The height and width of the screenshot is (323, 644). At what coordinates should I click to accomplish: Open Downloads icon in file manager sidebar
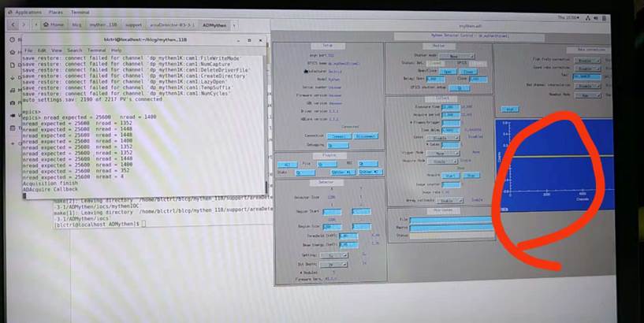click(x=13, y=77)
